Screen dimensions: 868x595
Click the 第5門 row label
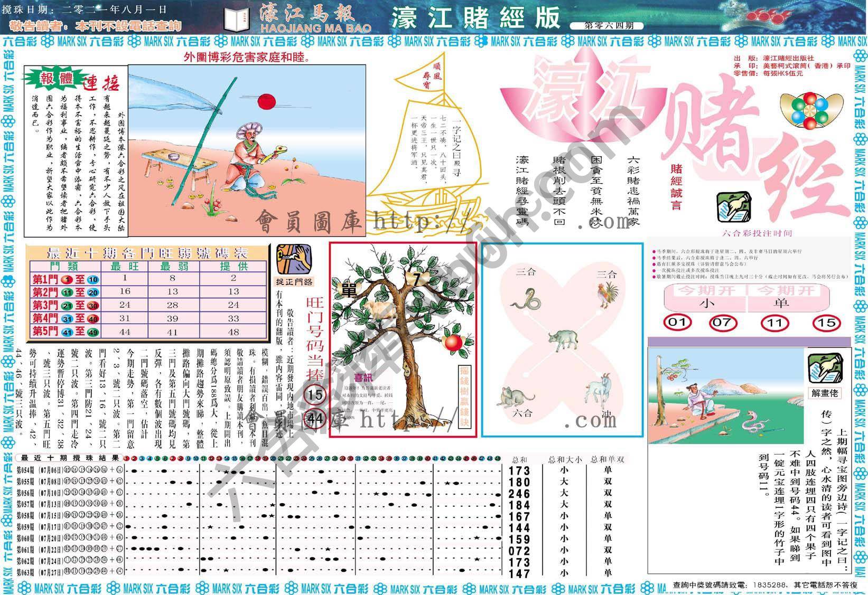66,332
